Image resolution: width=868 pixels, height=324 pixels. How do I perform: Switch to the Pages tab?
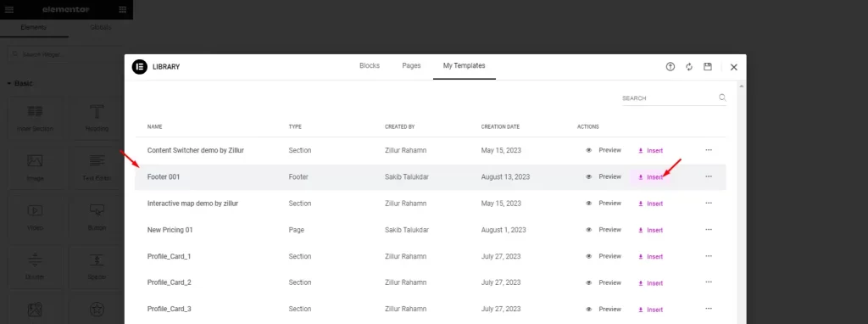coord(411,65)
